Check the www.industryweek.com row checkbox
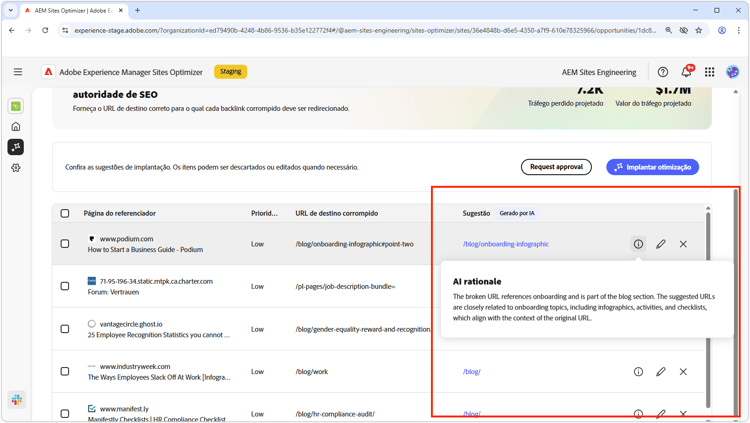This screenshot has width=750, height=423. click(65, 371)
